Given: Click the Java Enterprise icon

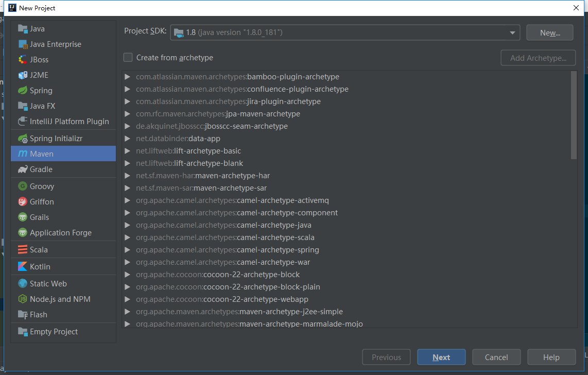Looking at the screenshot, I should point(23,44).
